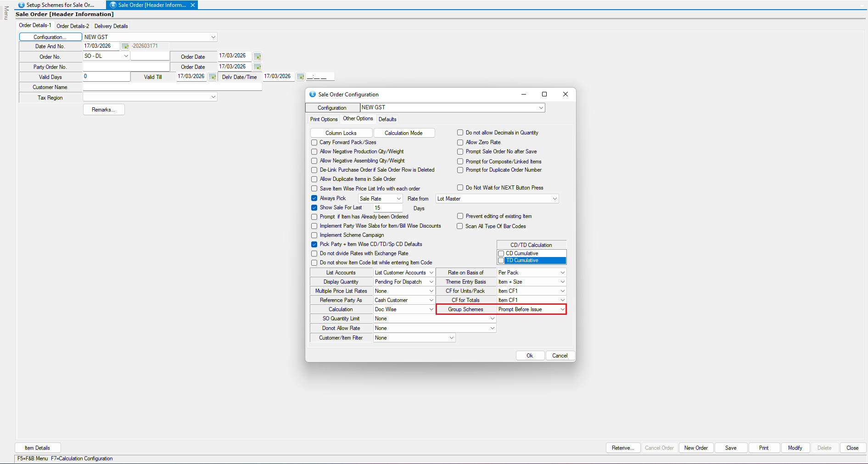This screenshot has height=464, width=868.
Task: Open the Tax Region dropdown
Action: click(213, 97)
